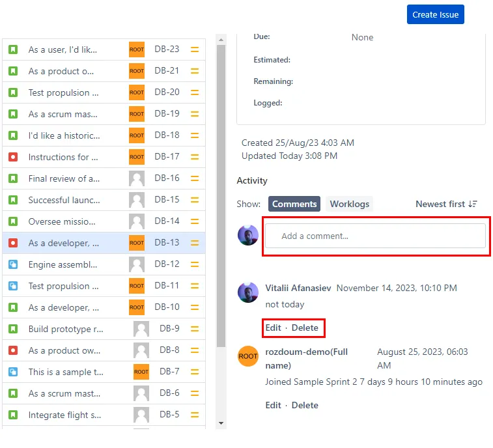Click the subtask icon of DB-11
This screenshot has width=493, height=448.
point(13,286)
